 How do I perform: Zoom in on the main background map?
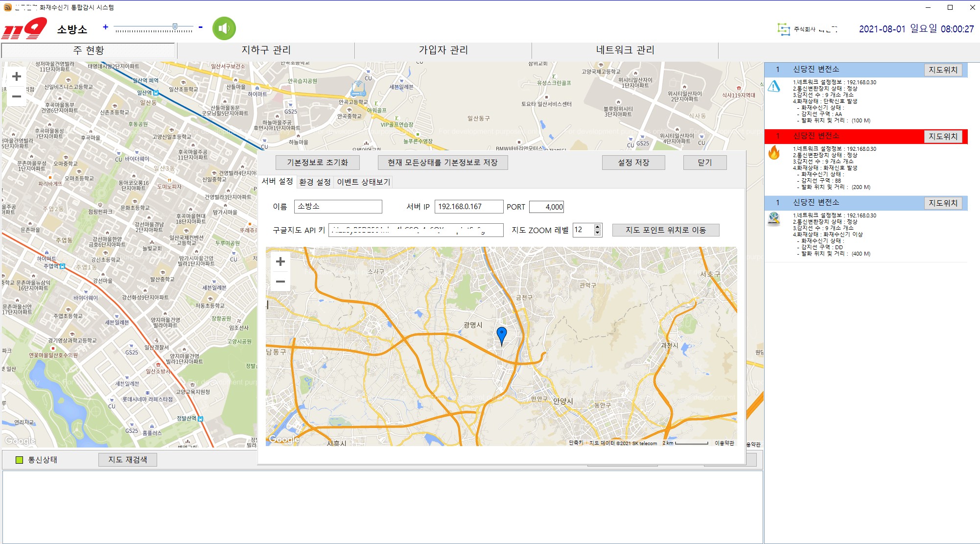(x=17, y=76)
